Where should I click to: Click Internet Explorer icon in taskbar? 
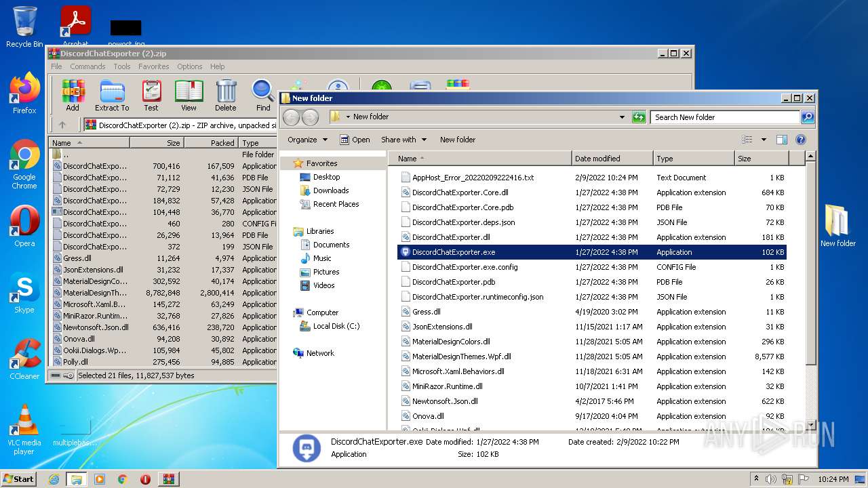coord(54,479)
